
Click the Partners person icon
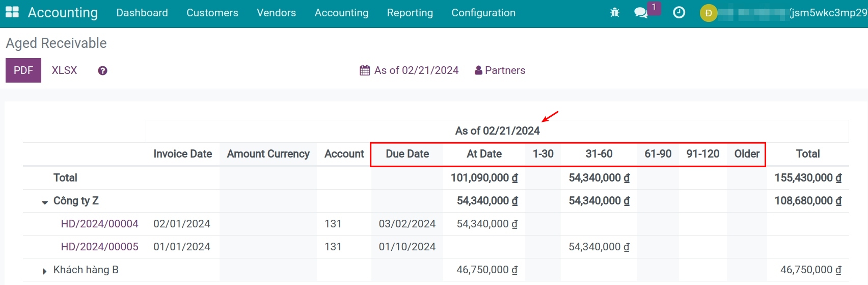(x=478, y=70)
